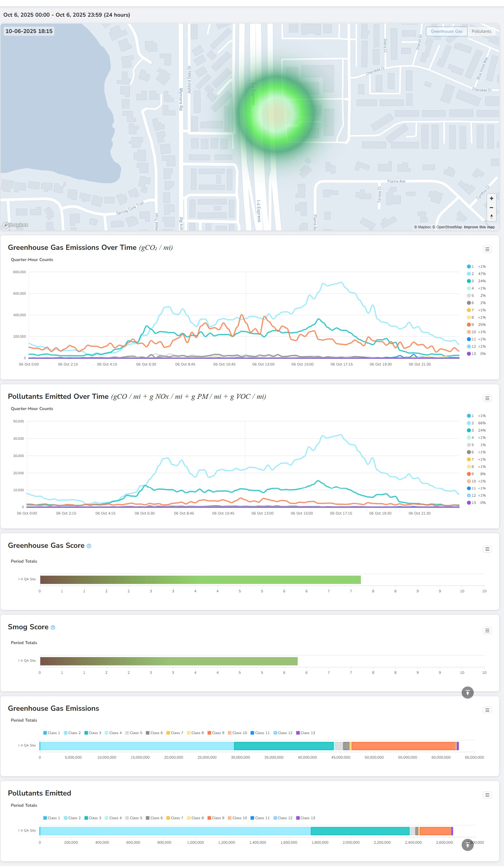Zoom in on the map
Image resolution: width=504 pixels, height=867 pixels.
(x=491, y=199)
